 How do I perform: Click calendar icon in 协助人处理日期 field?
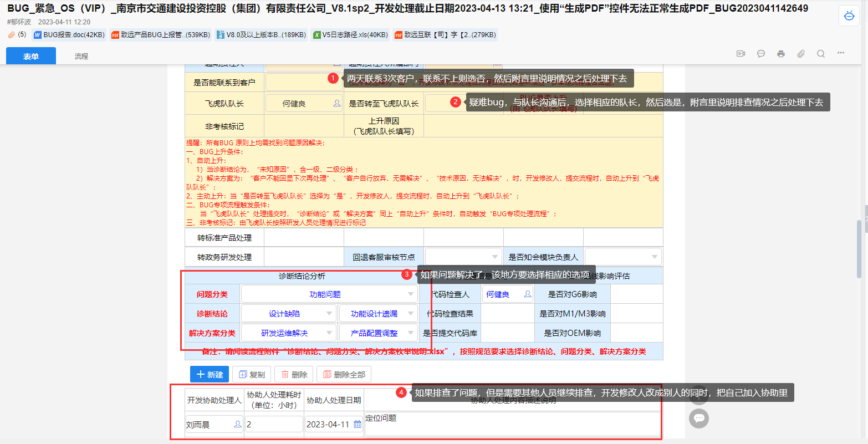click(x=358, y=424)
